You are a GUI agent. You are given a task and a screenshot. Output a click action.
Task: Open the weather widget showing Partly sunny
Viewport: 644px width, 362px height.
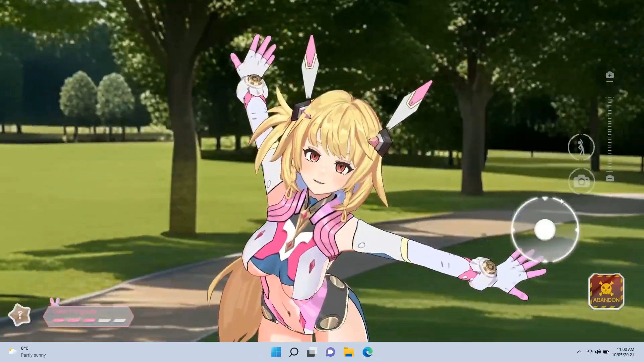point(28,352)
